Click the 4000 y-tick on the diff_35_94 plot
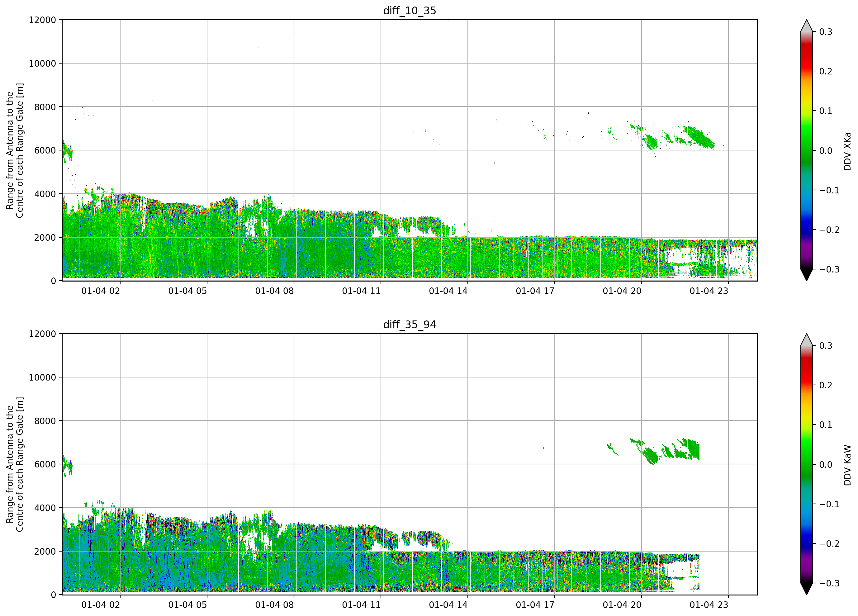 [x=45, y=508]
